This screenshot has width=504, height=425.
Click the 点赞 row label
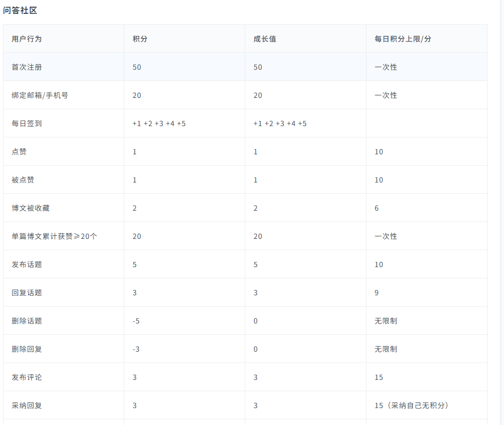[x=19, y=152]
